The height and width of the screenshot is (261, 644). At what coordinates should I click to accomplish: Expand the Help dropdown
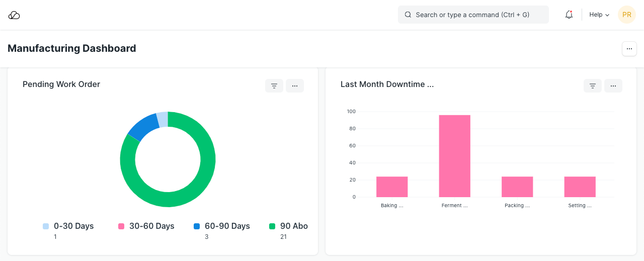point(599,15)
